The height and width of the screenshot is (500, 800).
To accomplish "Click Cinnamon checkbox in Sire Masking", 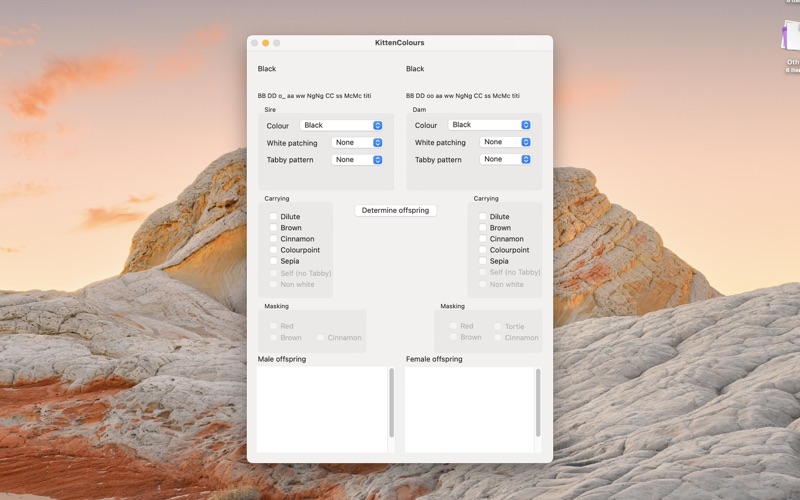I will coord(320,337).
